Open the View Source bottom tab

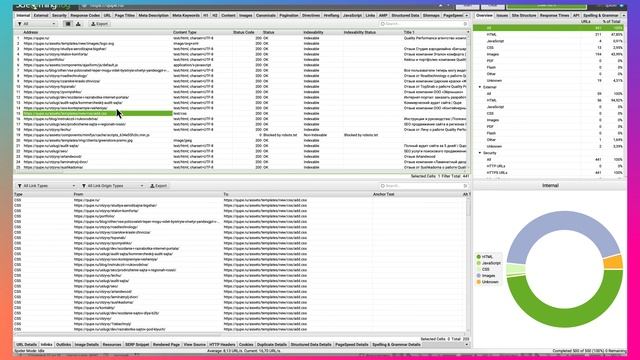coord(195,344)
